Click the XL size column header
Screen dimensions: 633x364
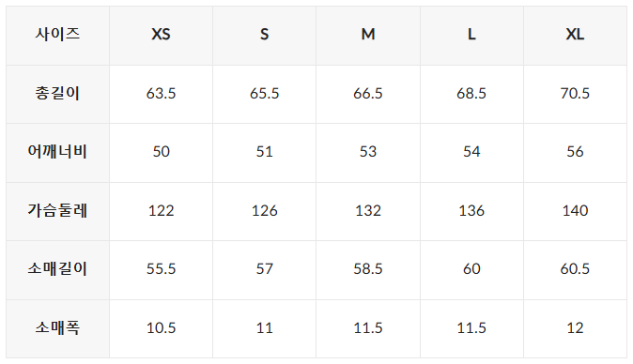pos(575,35)
